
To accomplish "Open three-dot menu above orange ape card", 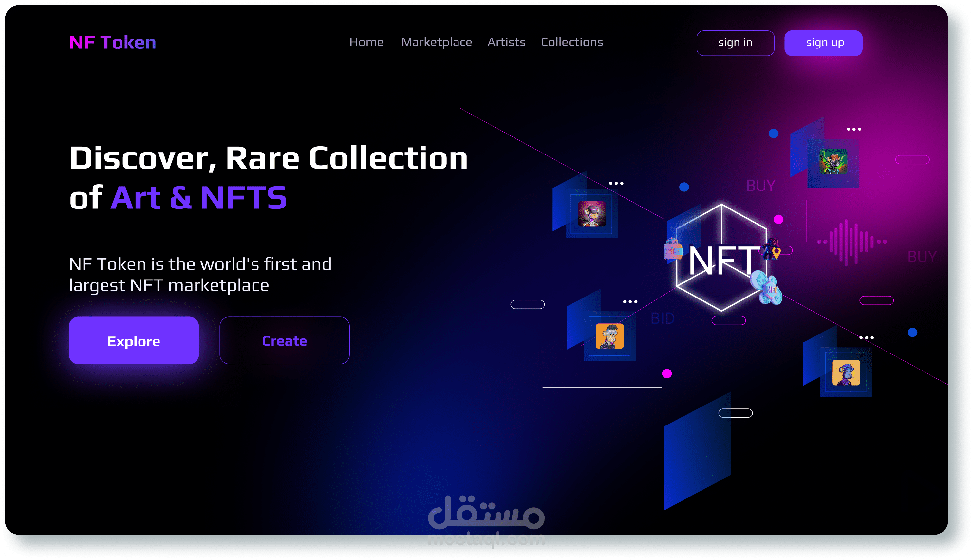I will tap(630, 302).
